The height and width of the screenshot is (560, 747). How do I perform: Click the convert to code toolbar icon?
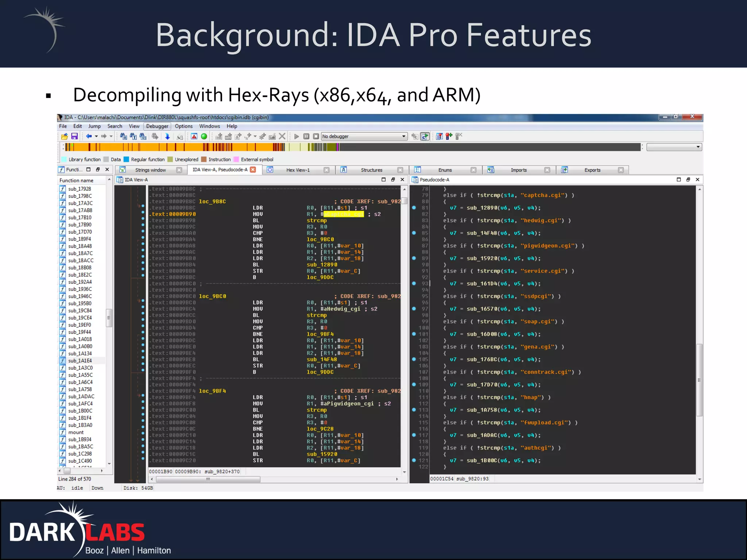(x=219, y=136)
